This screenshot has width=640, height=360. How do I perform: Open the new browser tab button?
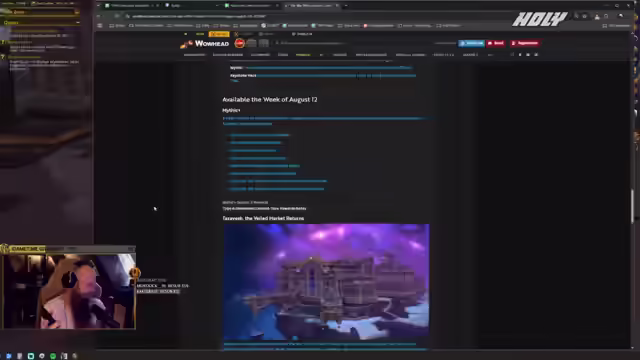[x=346, y=6]
